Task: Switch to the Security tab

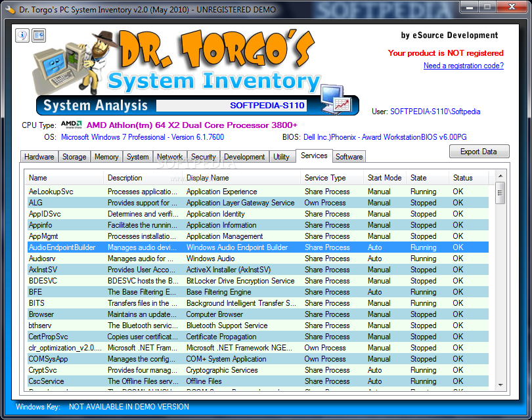Action: 203,157
